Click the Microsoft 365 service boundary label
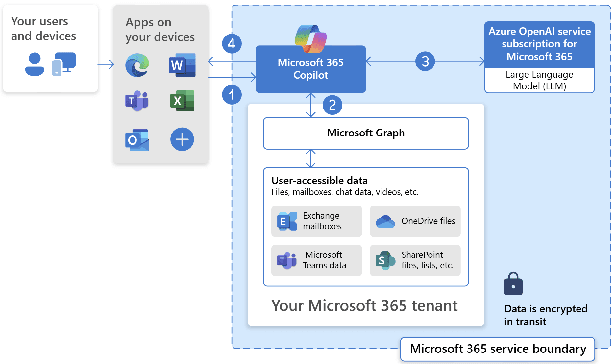614x364 pixels. (498, 349)
